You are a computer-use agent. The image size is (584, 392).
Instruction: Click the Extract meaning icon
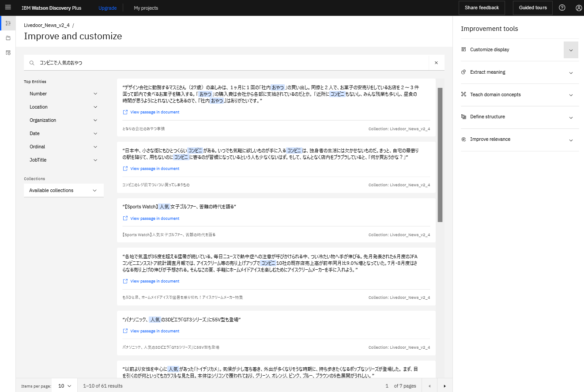tap(463, 72)
